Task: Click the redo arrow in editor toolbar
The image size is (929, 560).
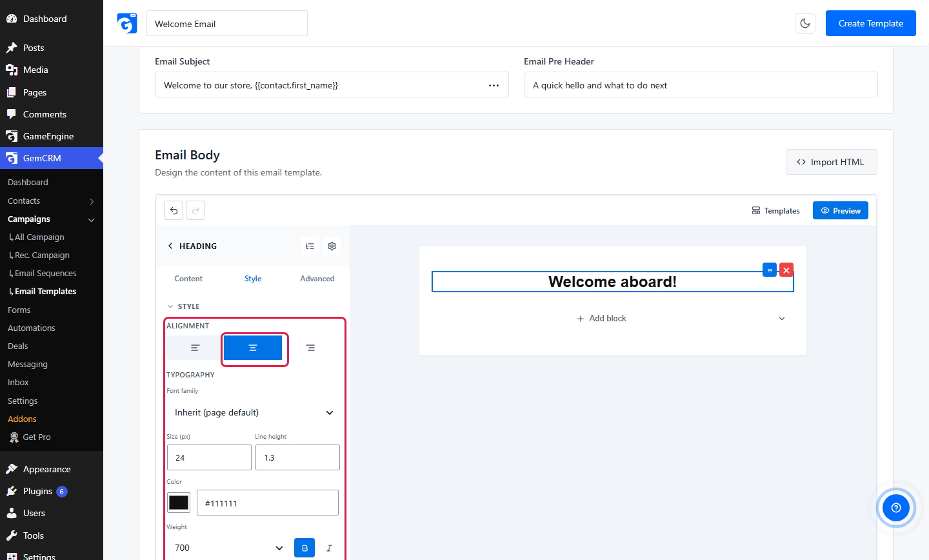Action: pyautogui.click(x=195, y=210)
